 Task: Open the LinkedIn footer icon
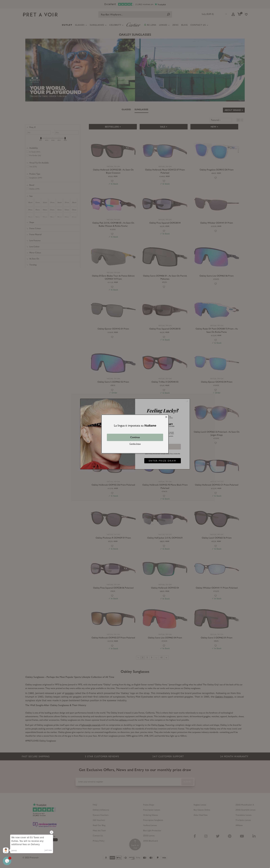(254, 836)
